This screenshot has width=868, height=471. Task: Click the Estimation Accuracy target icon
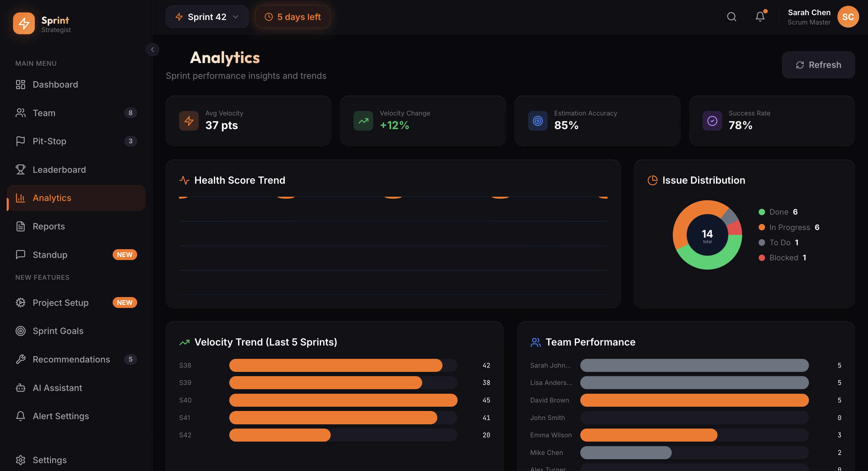tap(538, 121)
